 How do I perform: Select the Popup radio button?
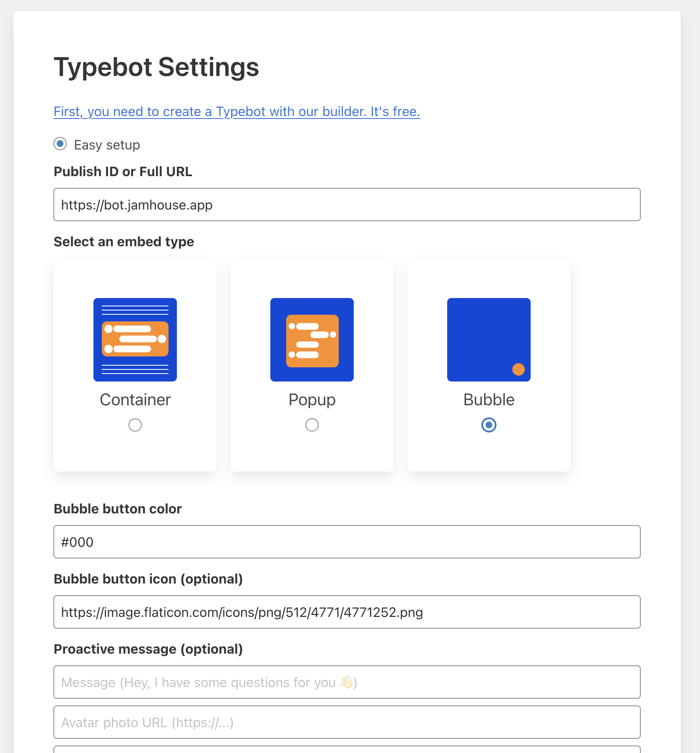(312, 425)
